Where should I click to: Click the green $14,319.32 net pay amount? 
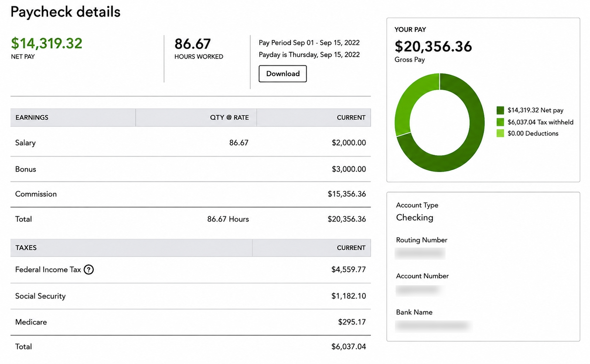[x=47, y=43]
